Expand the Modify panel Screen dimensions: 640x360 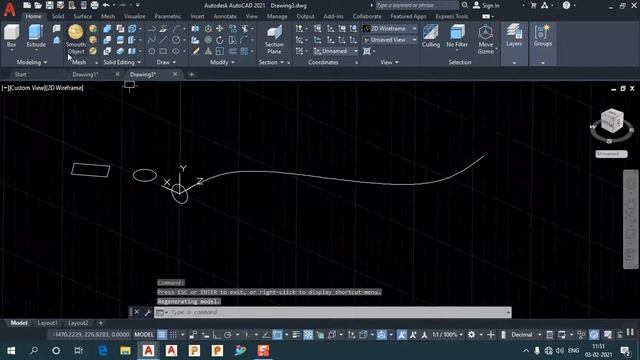pyautogui.click(x=222, y=62)
